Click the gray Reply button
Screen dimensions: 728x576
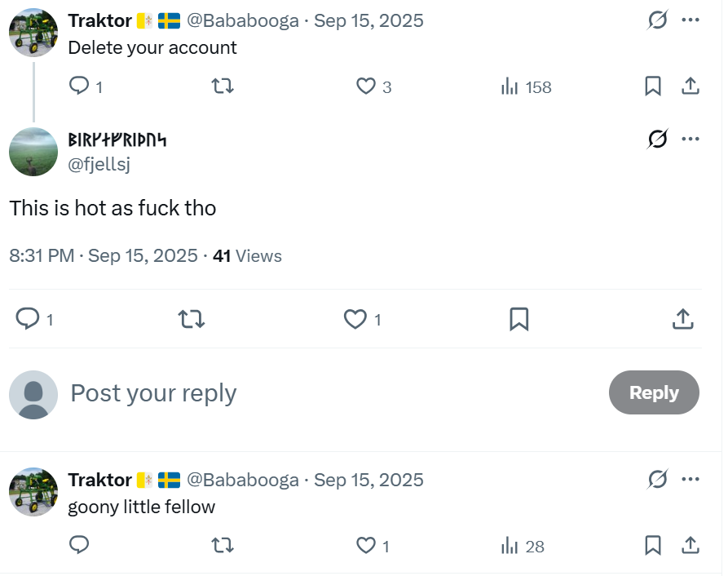click(x=654, y=392)
